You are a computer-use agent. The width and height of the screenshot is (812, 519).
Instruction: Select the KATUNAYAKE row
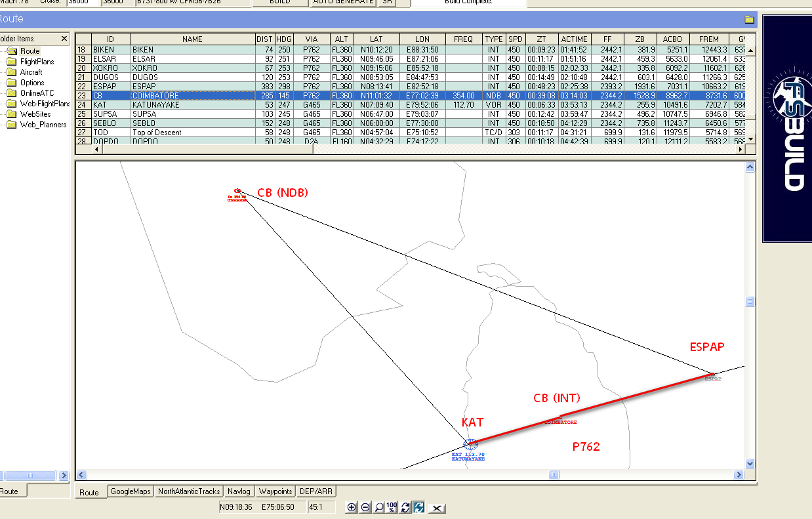(x=411, y=104)
